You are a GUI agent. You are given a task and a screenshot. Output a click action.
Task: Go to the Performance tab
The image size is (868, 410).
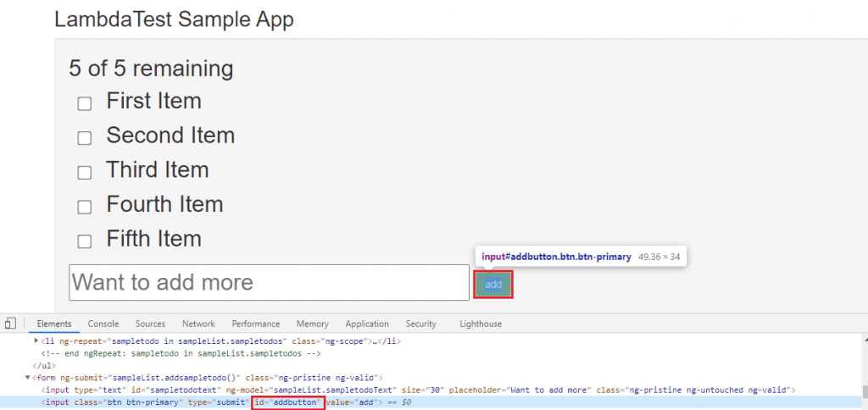pyautogui.click(x=255, y=324)
